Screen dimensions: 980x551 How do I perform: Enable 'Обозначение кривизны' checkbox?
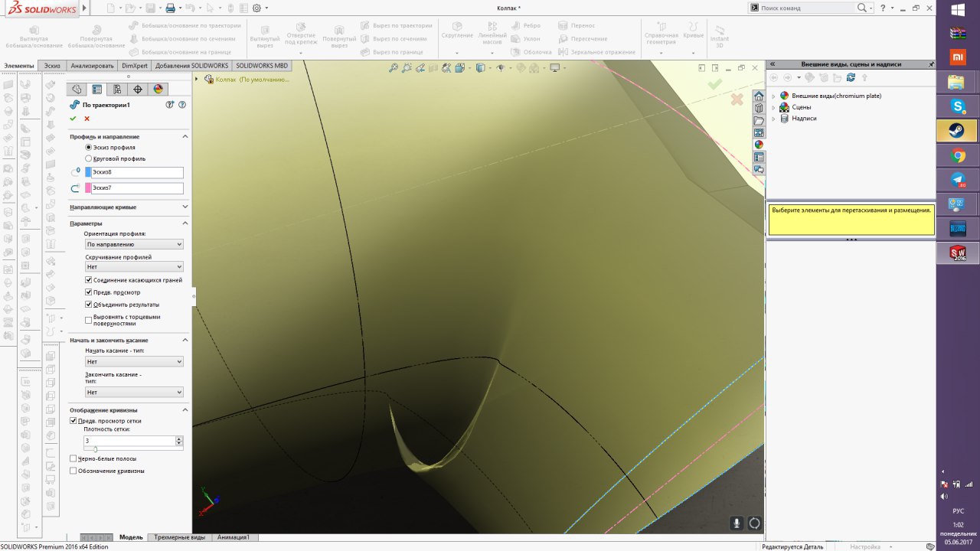(x=73, y=471)
